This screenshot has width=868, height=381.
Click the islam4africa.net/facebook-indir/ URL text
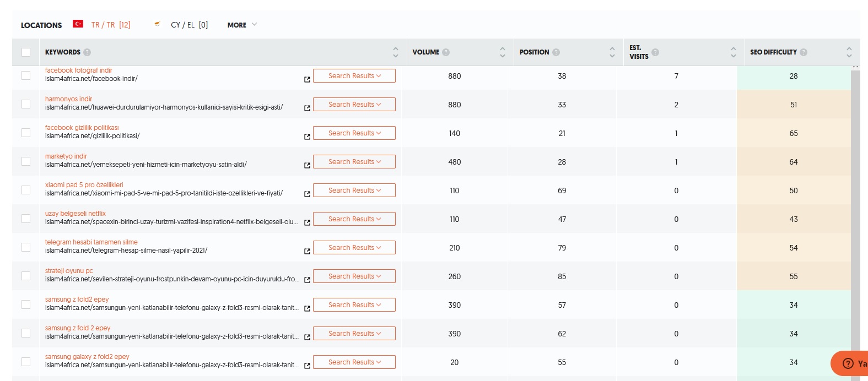91,79
